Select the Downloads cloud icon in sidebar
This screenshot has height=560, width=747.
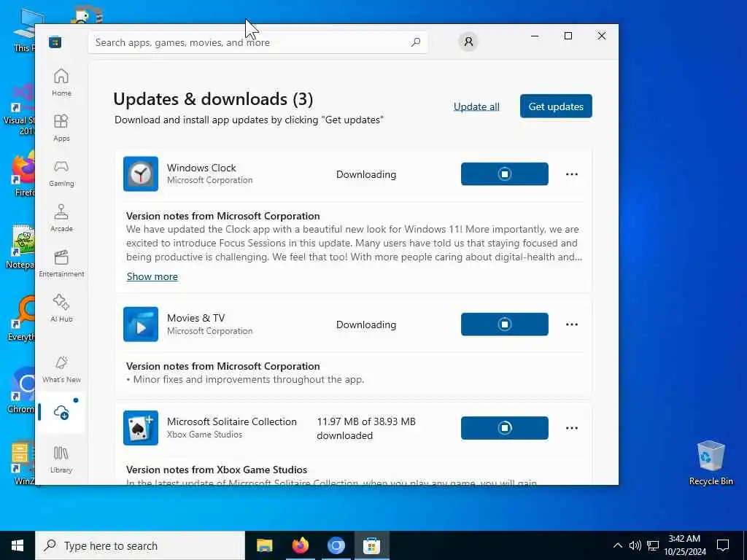(61, 413)
